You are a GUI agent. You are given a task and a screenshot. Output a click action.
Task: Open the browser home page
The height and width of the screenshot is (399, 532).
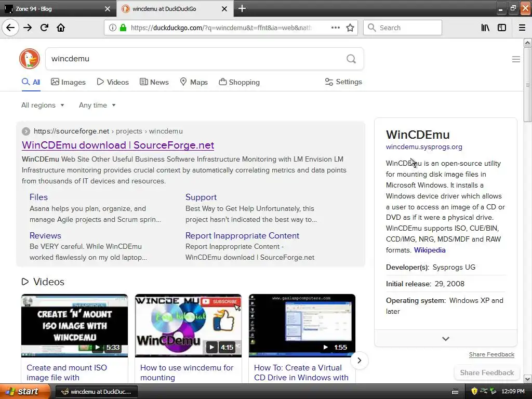click(61, 28)
